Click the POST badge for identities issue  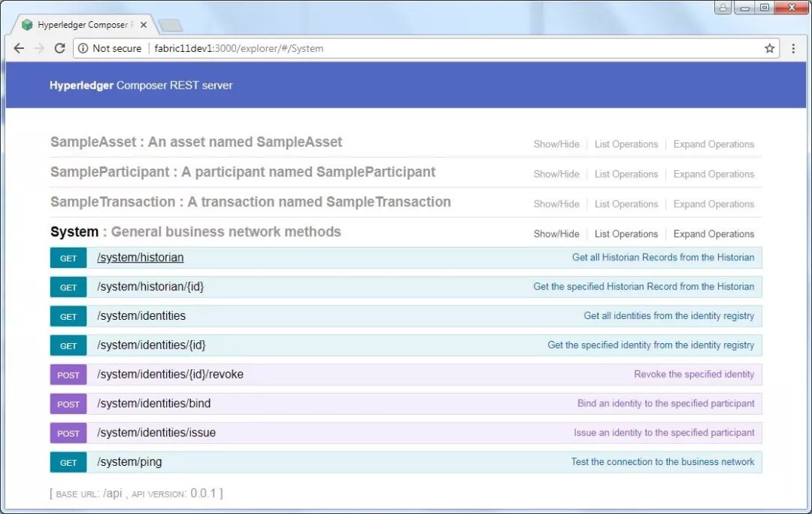click(x=68, y=433)
